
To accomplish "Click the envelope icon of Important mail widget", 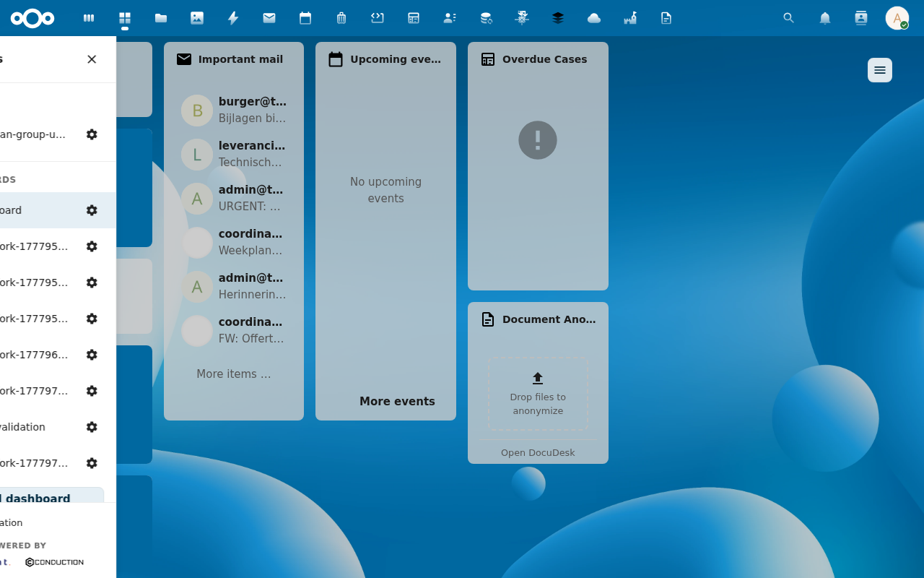I will coord(184,59).
